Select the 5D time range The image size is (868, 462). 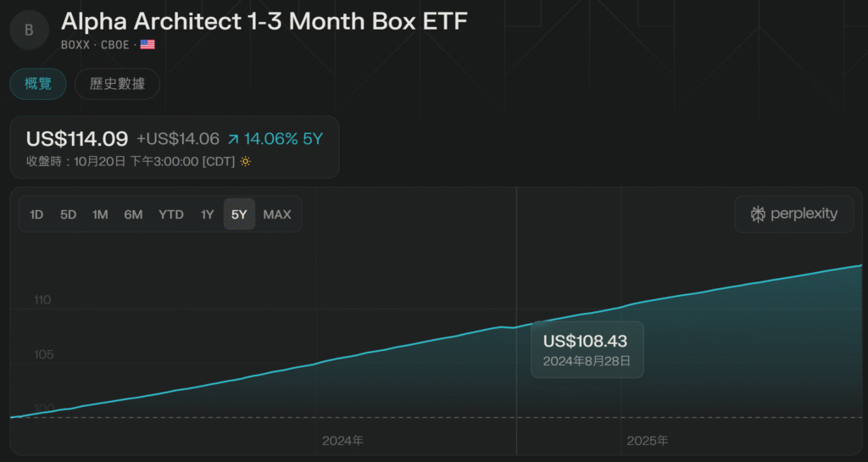click(x=69, y=214)
